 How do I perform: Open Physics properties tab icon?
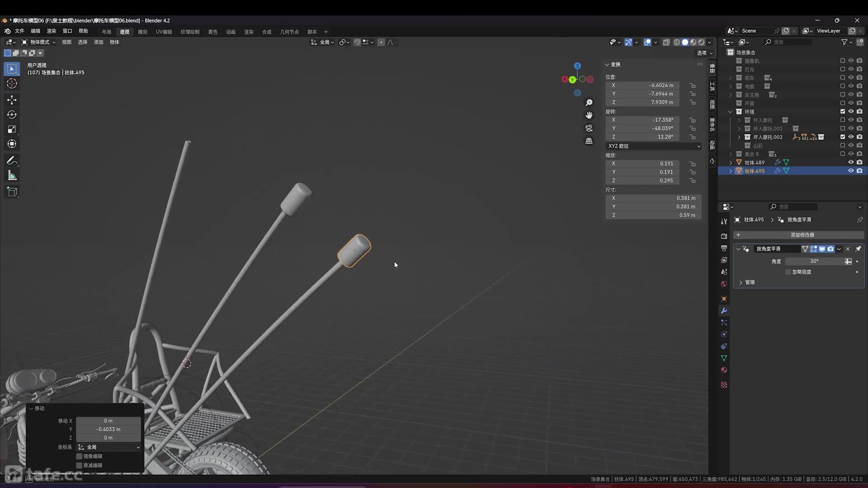pos(724,334)
